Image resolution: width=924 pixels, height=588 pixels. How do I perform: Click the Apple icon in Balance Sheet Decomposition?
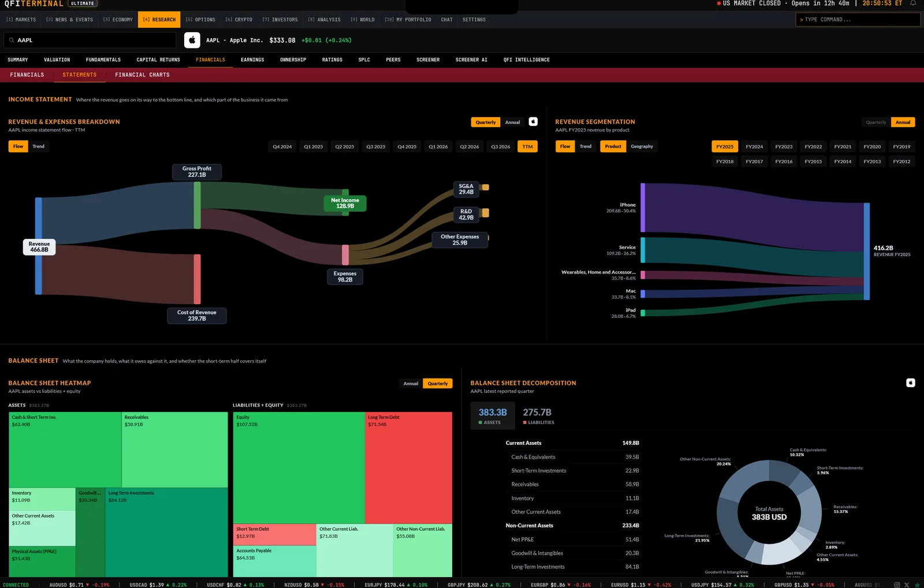[911, 383]
